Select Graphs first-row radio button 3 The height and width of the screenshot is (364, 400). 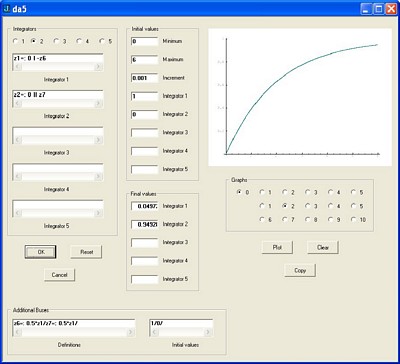click(x=308, y=192)
